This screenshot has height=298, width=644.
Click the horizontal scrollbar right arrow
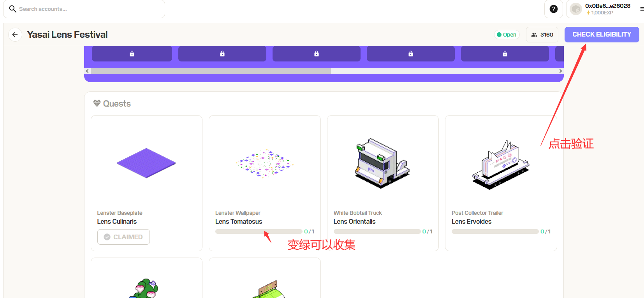560,71
